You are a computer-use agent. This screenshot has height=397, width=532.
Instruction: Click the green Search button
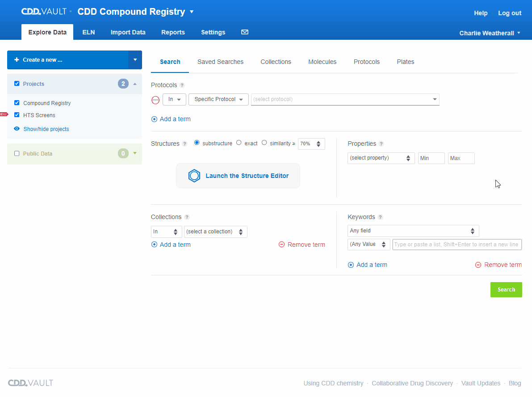pyautogui.click(x=506, y=290)
